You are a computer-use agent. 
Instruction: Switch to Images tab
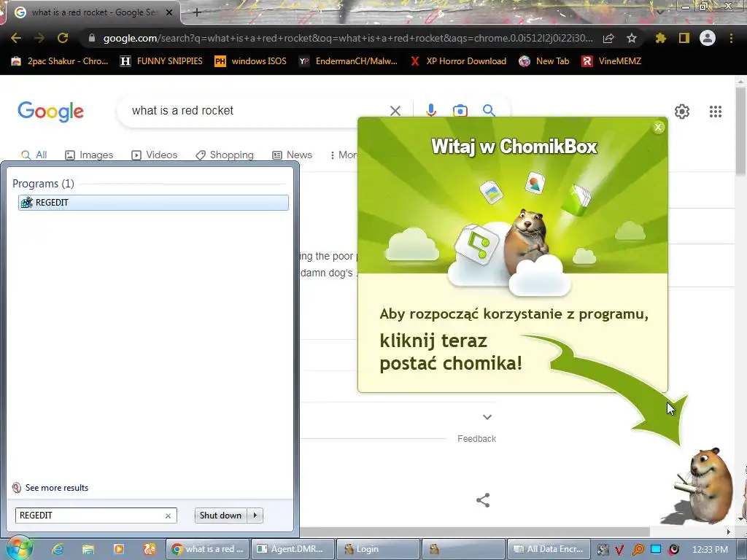pos(89,155)
